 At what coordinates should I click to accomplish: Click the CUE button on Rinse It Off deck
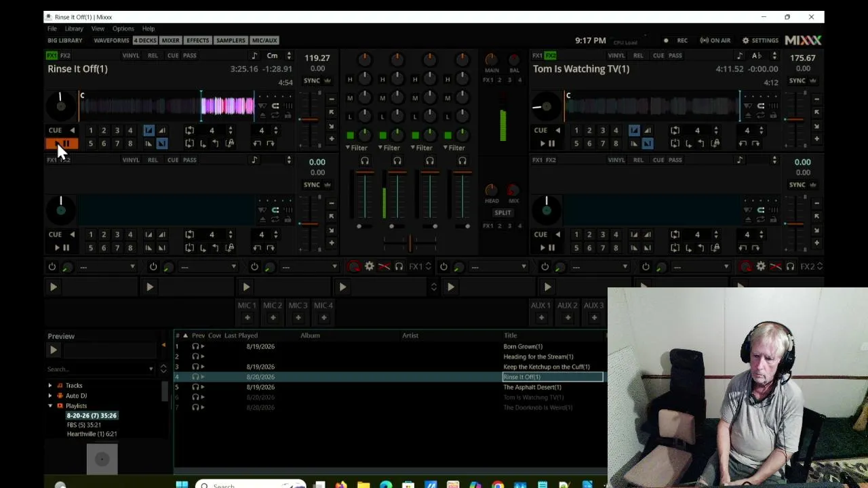pyautogui.click(x=55, y=130)
